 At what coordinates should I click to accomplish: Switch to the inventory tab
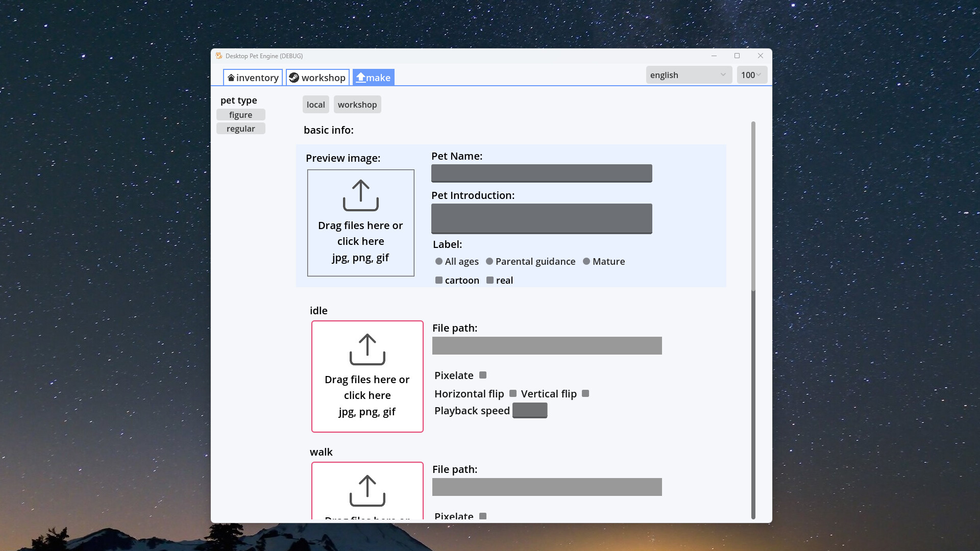click(x=253, y=78)
